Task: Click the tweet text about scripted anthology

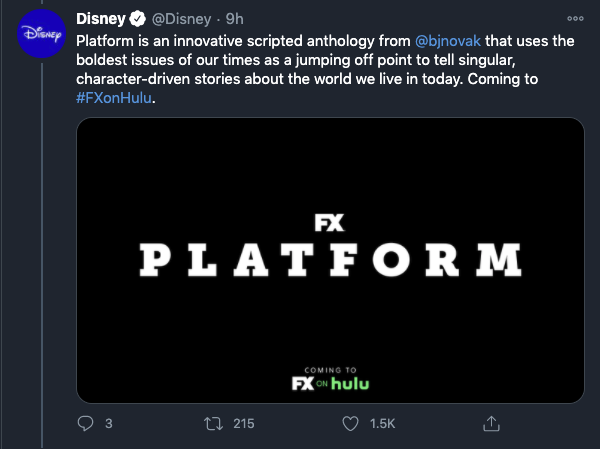Action: pyautogui.click(x=325, y=69)
